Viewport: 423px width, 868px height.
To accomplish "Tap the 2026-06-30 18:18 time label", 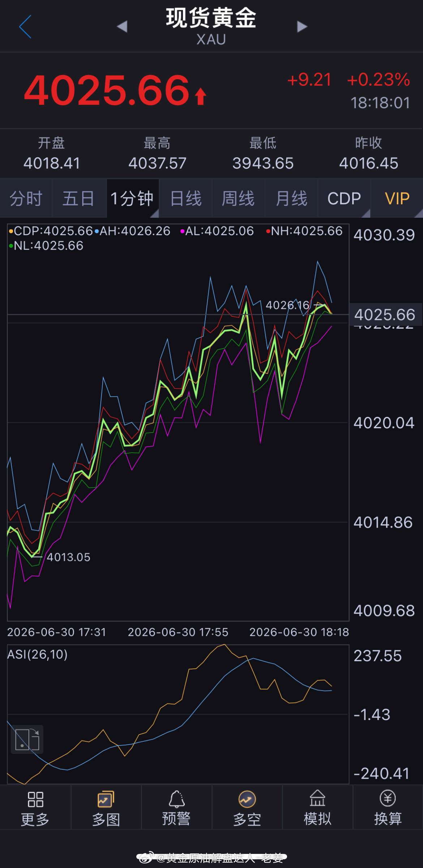I will tap(299, 632).
